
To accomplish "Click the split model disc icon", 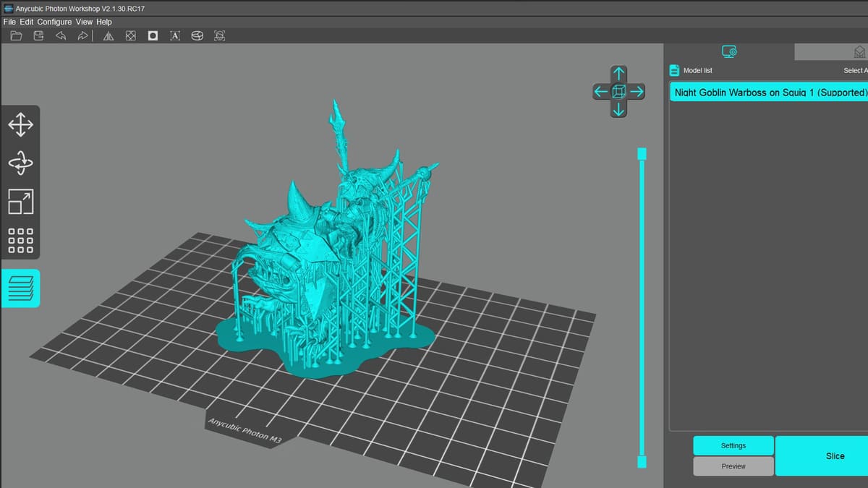I will point(197,35).
